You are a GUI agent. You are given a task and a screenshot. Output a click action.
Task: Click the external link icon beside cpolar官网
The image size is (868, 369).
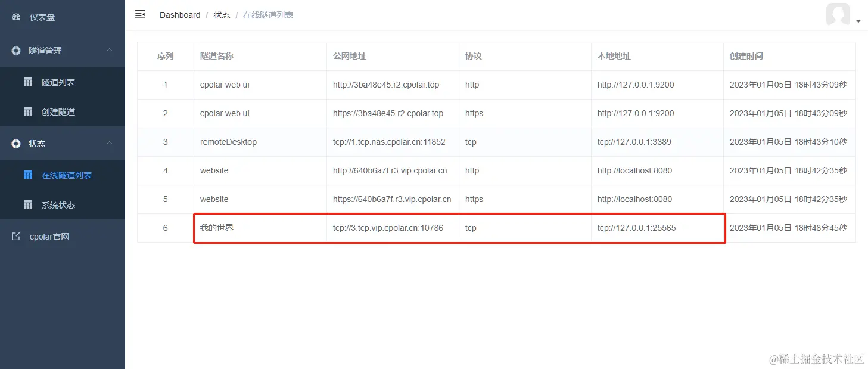tap(16, 237)
